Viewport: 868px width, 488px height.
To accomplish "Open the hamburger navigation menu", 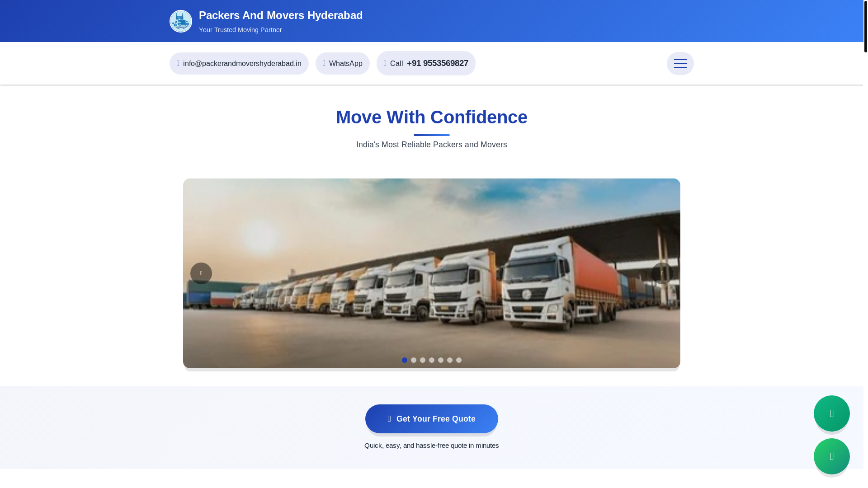I will [x=680, y=63].
